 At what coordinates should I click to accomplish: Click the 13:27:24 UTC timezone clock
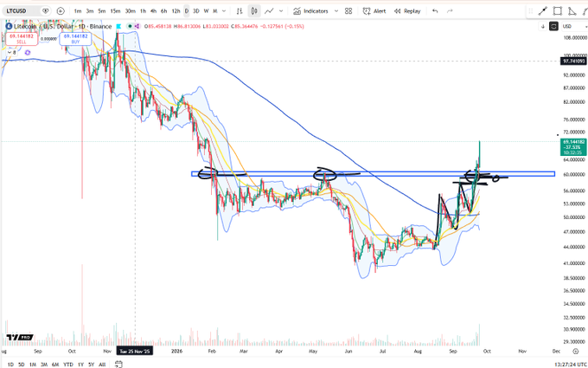point(571,365)
